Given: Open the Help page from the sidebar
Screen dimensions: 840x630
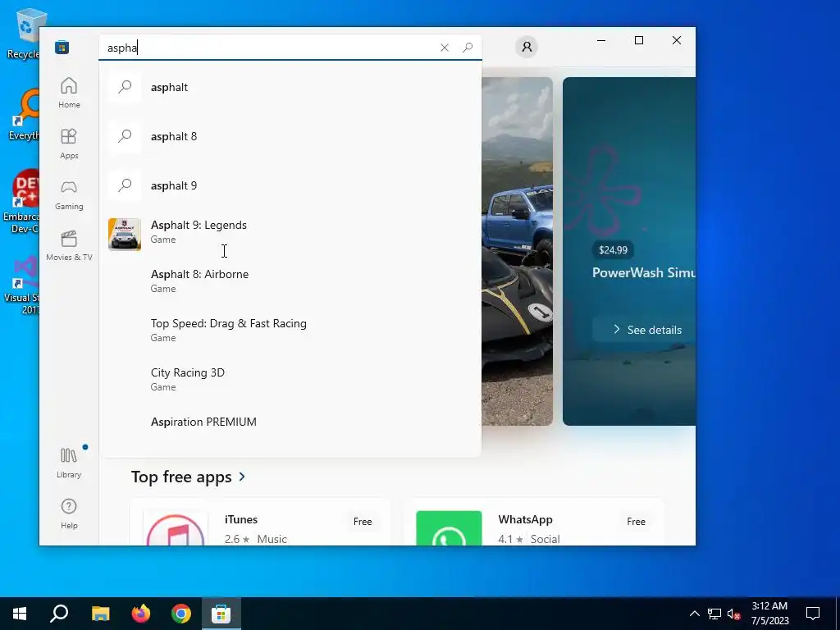Looking at the screenshot, I should (x=69, y=514).
